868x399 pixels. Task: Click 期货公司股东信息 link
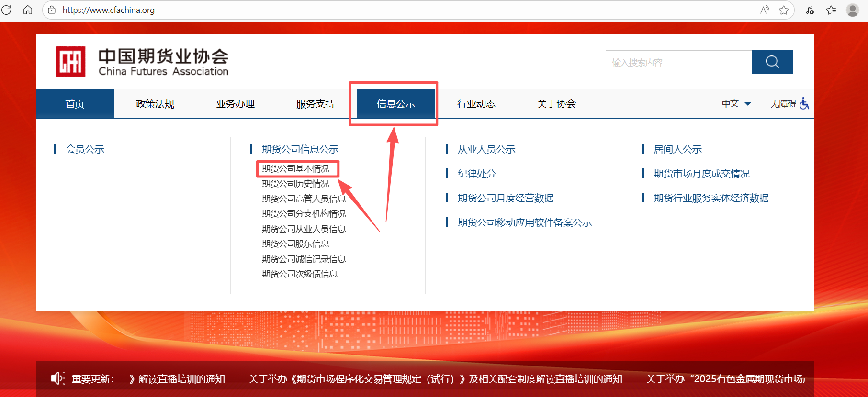pyautogui.click(x=295, y=244)
